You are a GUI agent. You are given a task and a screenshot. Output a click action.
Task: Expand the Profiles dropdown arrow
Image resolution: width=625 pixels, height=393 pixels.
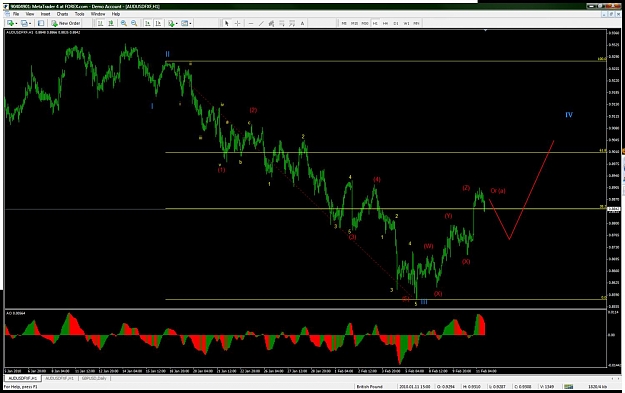coord(29,24)
